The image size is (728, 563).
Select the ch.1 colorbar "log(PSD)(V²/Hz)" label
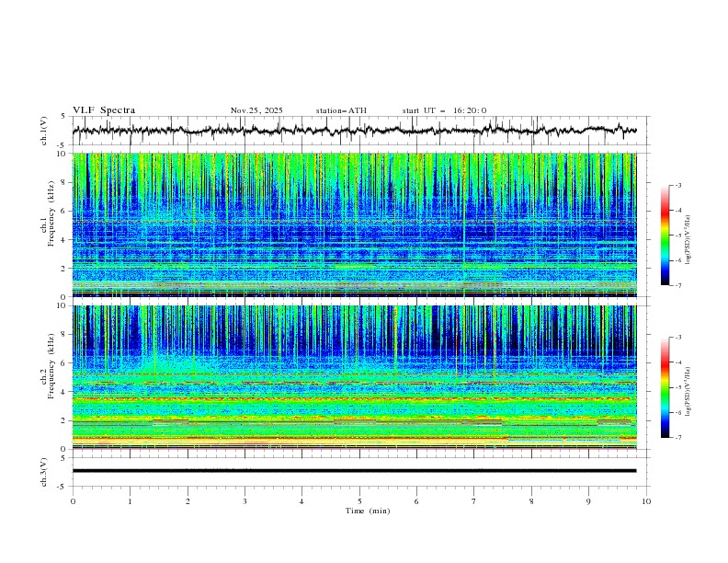(689, 240)
